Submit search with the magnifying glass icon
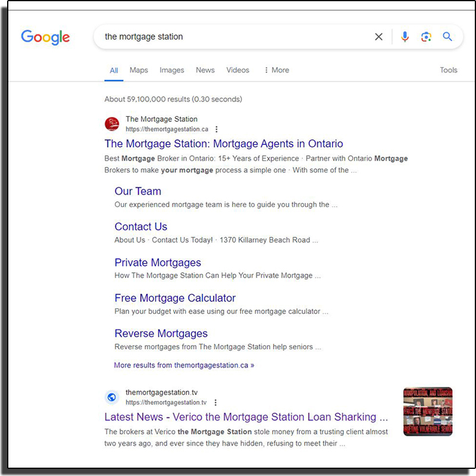 (x=447, y=37)
